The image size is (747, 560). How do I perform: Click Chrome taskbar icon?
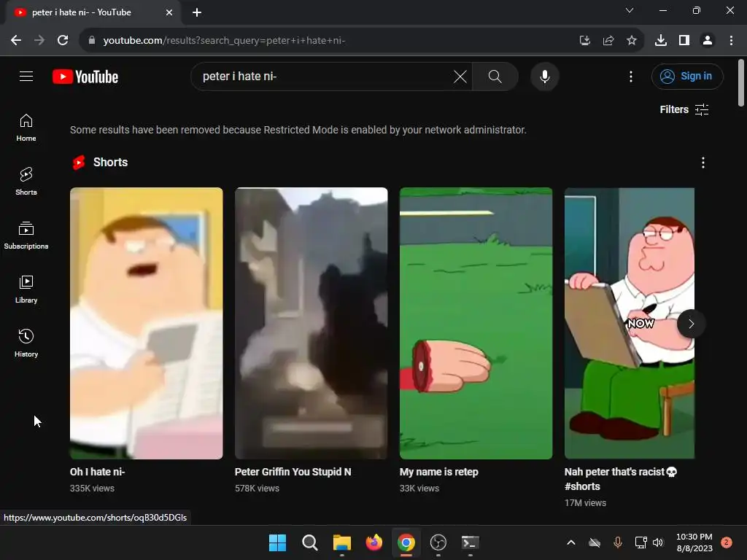406,542
